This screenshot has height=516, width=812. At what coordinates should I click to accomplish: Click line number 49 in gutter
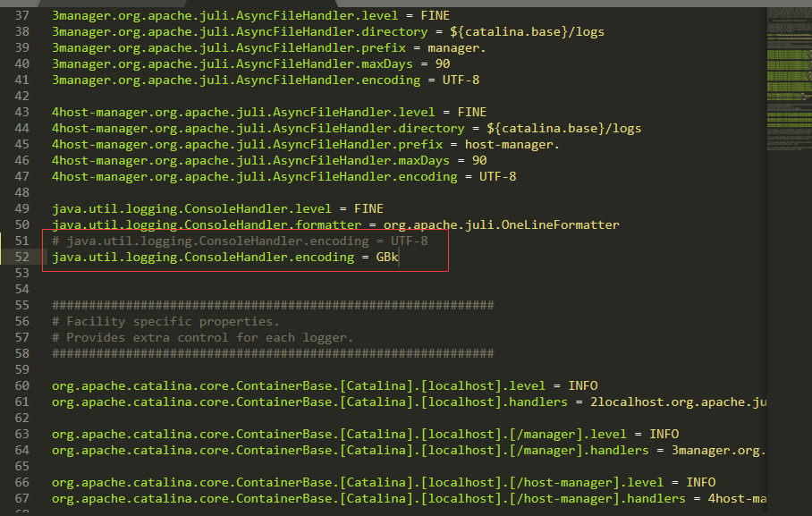point(21,208)
